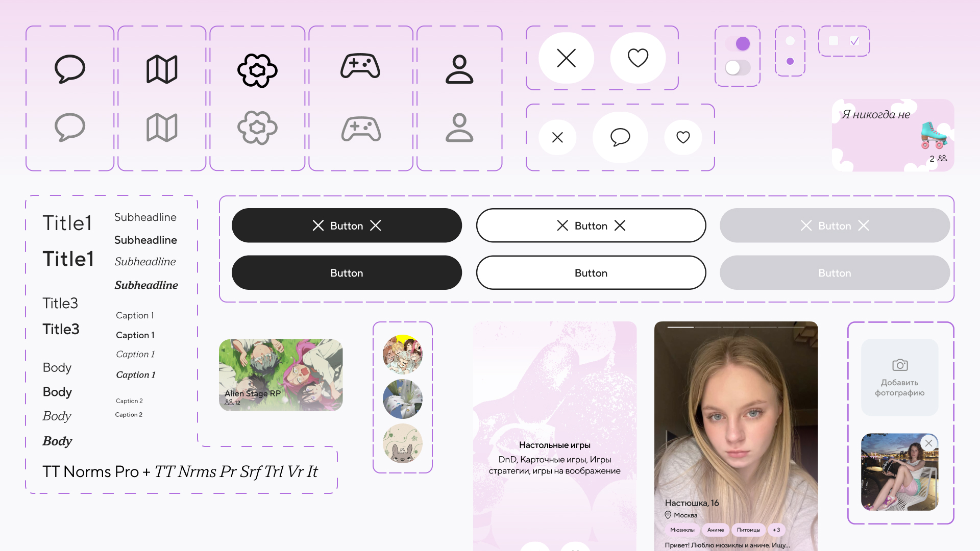Uncheck the purple checked checkbox
Image resolution: width=980 pixels, height=551 pixels.
(854, 41)
